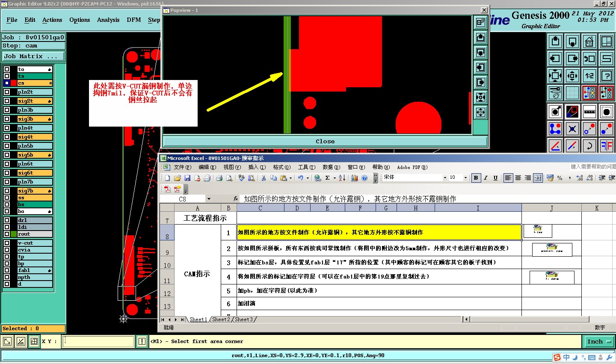Click the home view icon
This screenshot has height=364, width=616.
pos(589,41)
